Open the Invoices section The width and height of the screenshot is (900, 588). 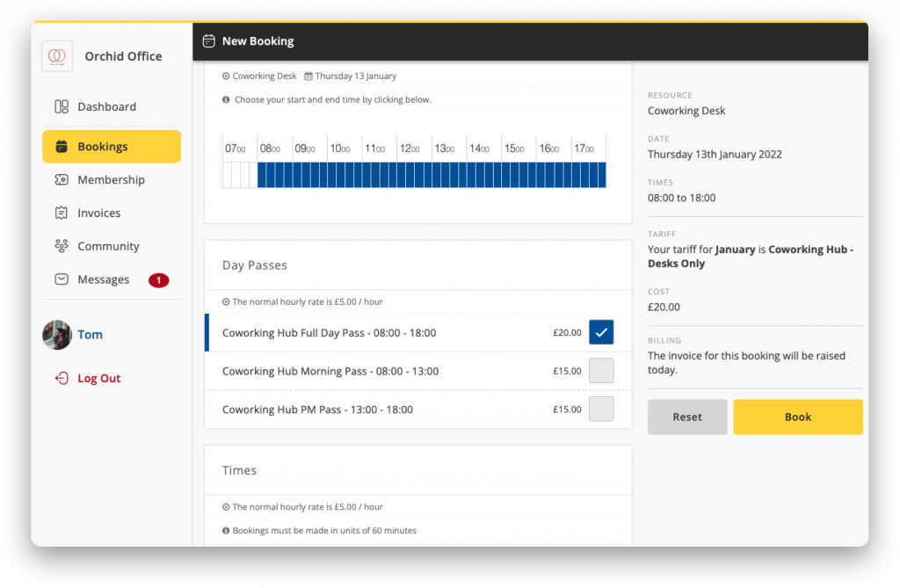pyautogui.click(x=112, y=213)
